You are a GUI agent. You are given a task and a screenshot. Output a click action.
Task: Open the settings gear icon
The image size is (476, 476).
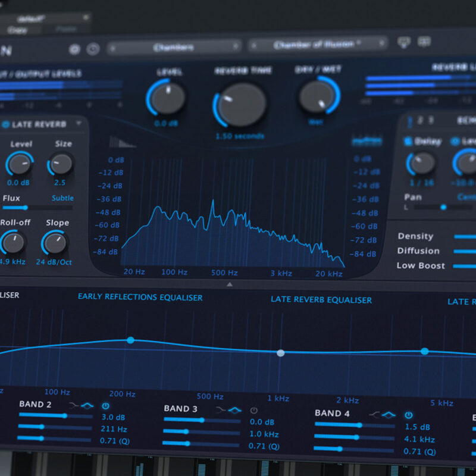(74, 49)
